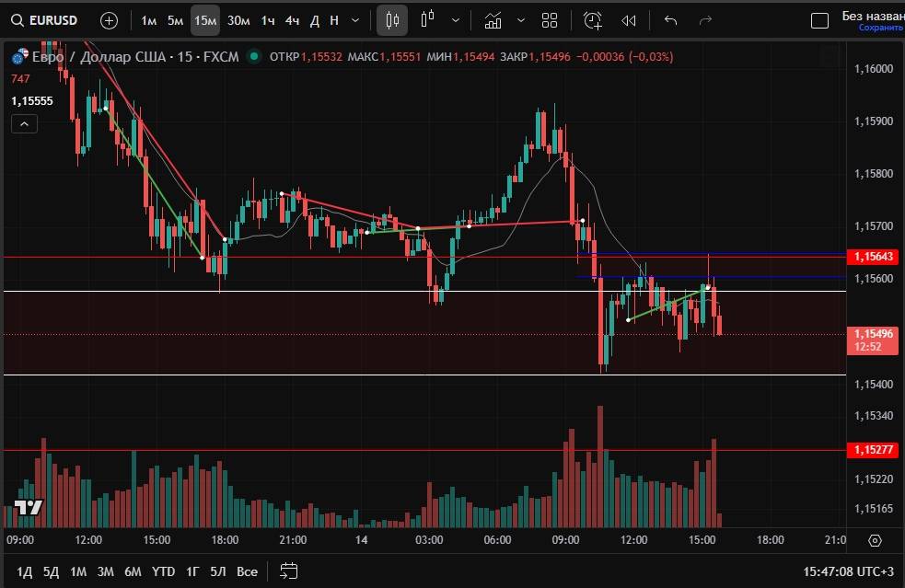Select the candlestick chart type icon

pyautogui.click(x=392, y=20)
